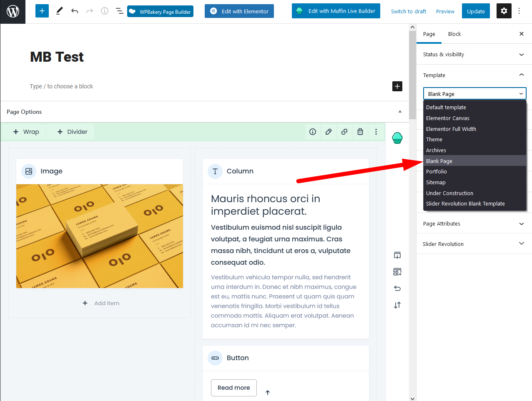The height and width of the screenshot is (401, 532).
Task: Click the up-down sort arrows icon
Action: pos(397,305)
